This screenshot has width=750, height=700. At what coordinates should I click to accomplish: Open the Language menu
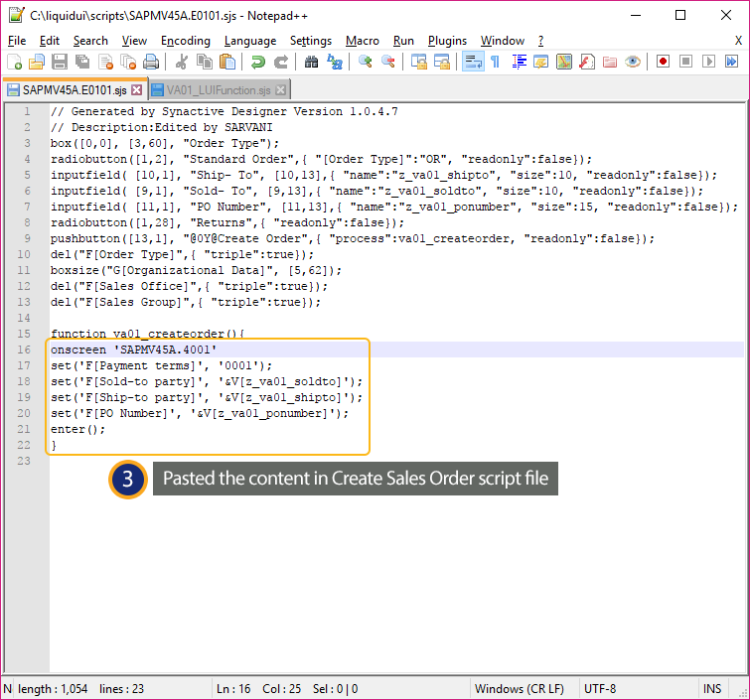250,41
